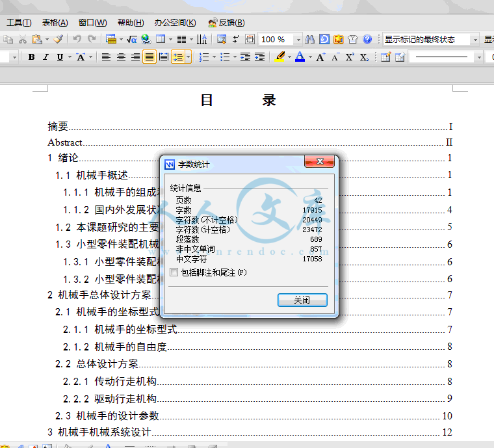Toggle italic formatting
Image resolution: width=494 pixels, height=448 pixels.
tap(45, 57)
